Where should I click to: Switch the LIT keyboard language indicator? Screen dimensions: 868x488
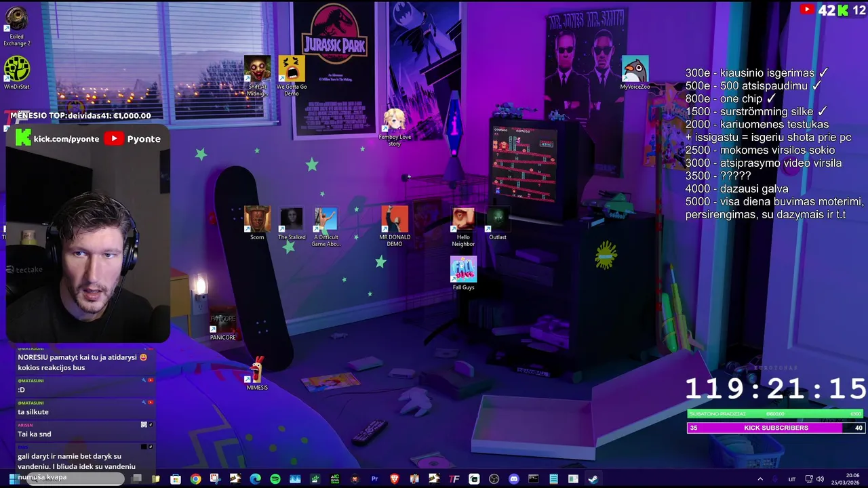791,479
